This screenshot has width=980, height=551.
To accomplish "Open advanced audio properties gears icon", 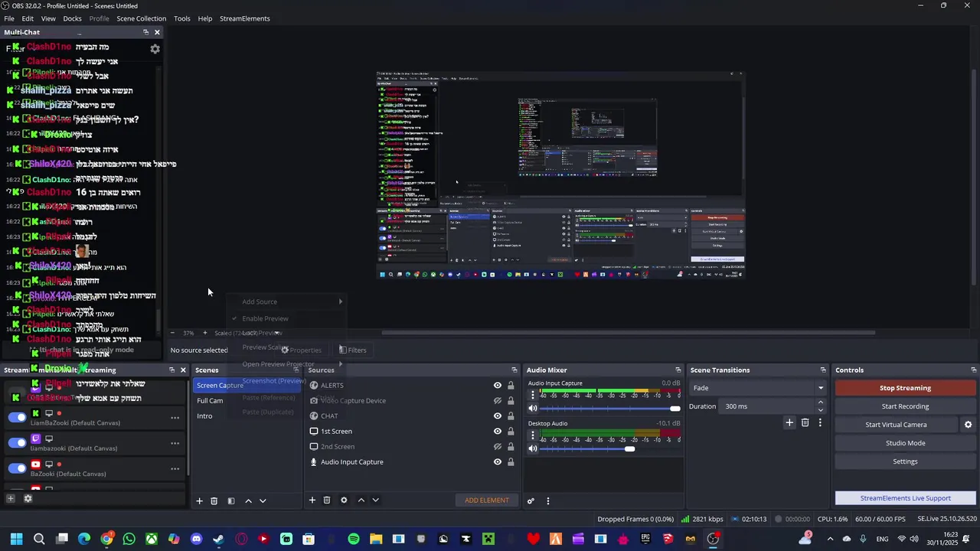I will pos(531,500).
